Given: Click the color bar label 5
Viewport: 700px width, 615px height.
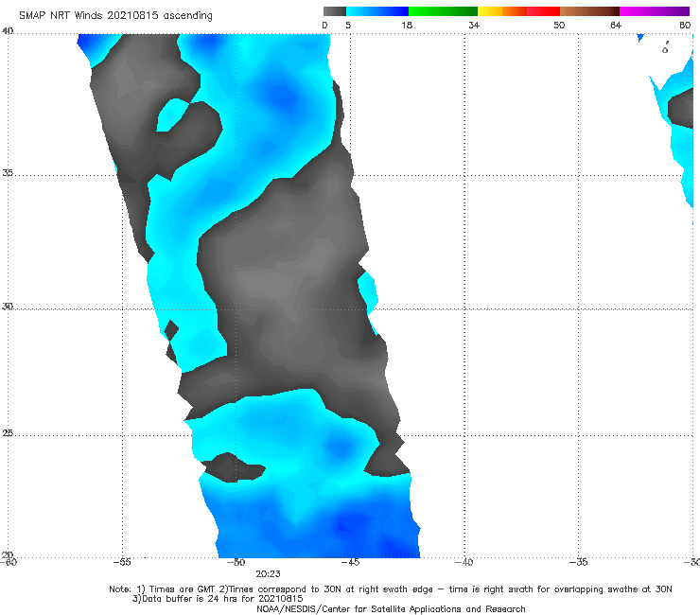Looking at the screenshot, I should [348, 25].
